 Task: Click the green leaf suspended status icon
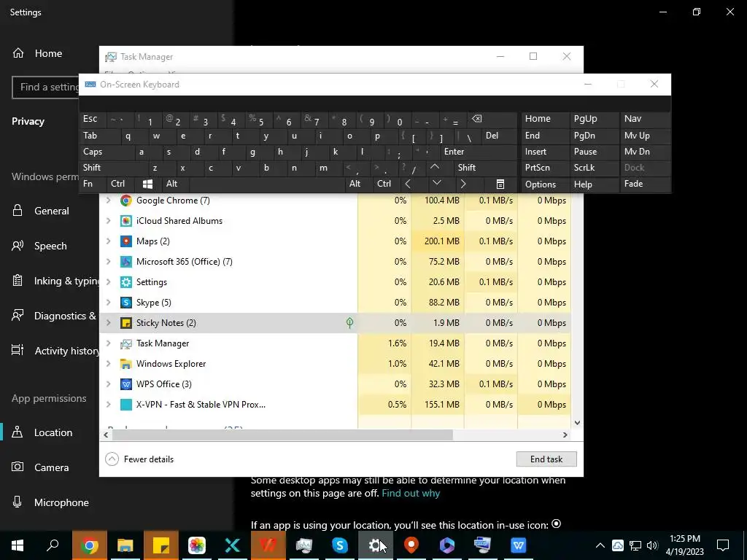pyautogui.click(x=349, y=323)
